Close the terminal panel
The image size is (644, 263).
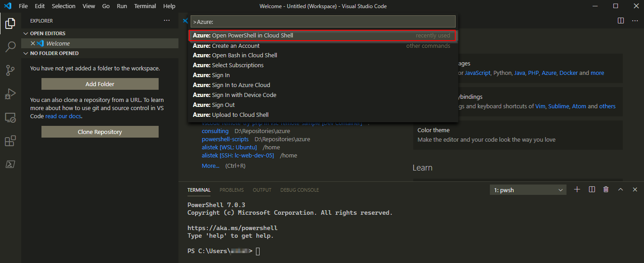click(635, 189)
